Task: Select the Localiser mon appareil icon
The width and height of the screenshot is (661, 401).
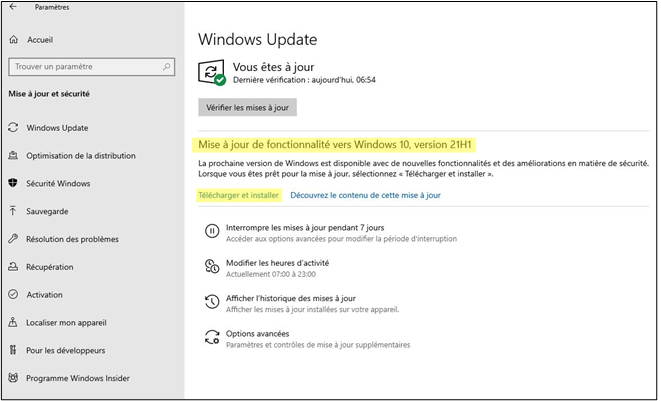Action: (13, 323)
